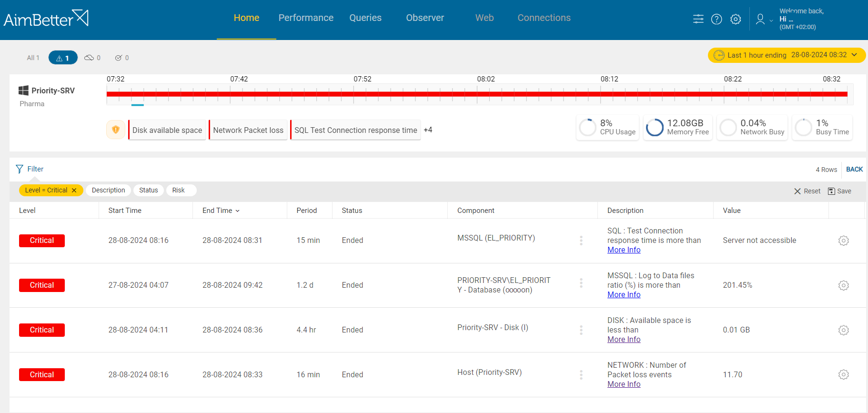The width and height of the screenshot is (868, 413).
Task: Open More Info for NETWORK Packet loss
Action: (x=624, y=384)
